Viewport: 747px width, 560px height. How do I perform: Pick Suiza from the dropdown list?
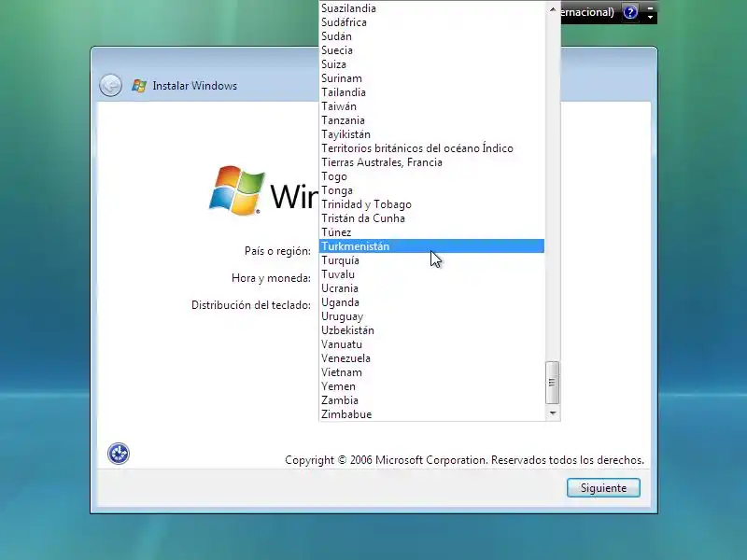[431, 64]
